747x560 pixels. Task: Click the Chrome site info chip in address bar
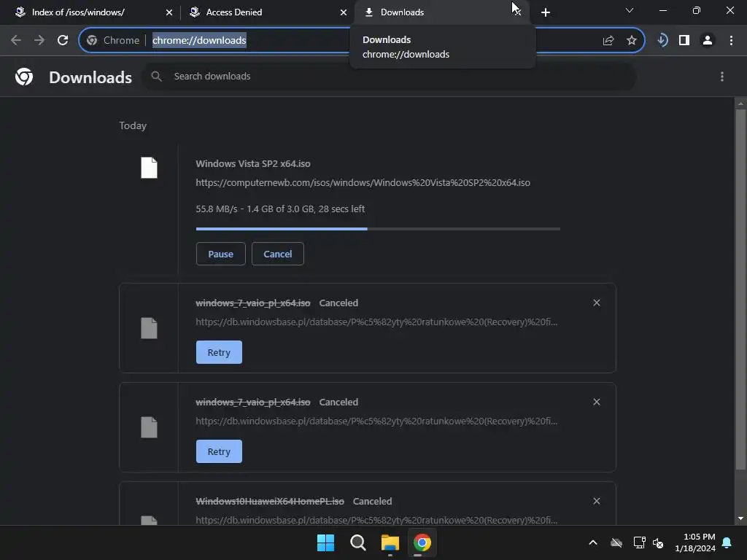click(113, 41)
